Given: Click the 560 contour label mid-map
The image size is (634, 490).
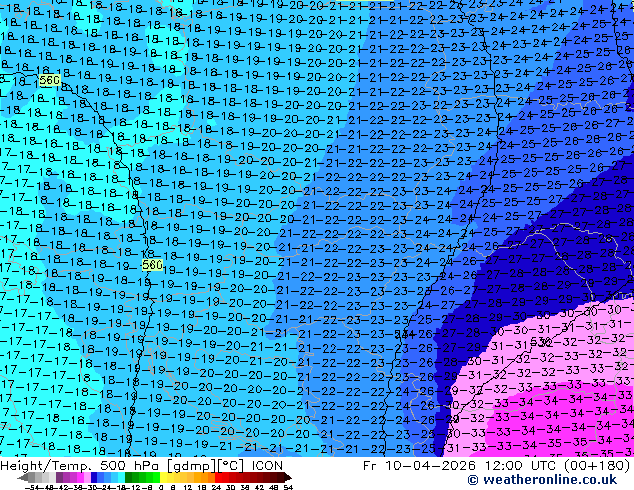Looking at the screenshot, I should coord(152,265).
